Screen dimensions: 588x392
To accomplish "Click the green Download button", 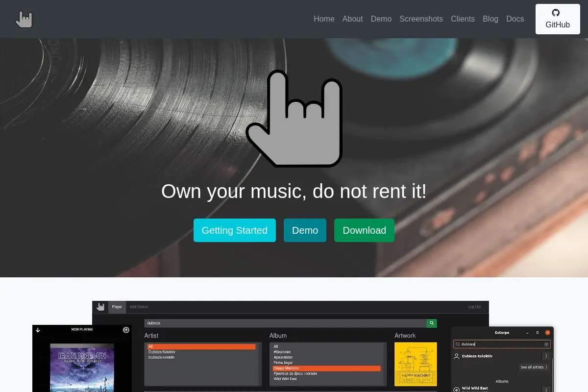I will [364, 230].
